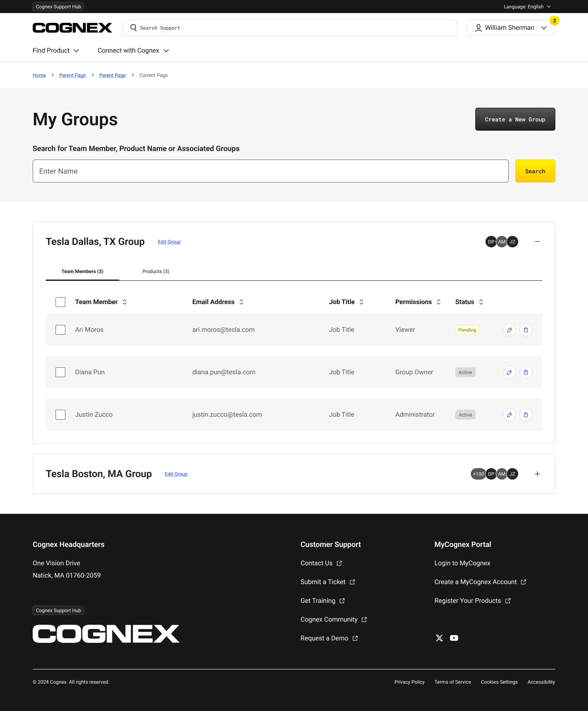Click the yellow Search button
588x711 pixels.
click(535, 171)
